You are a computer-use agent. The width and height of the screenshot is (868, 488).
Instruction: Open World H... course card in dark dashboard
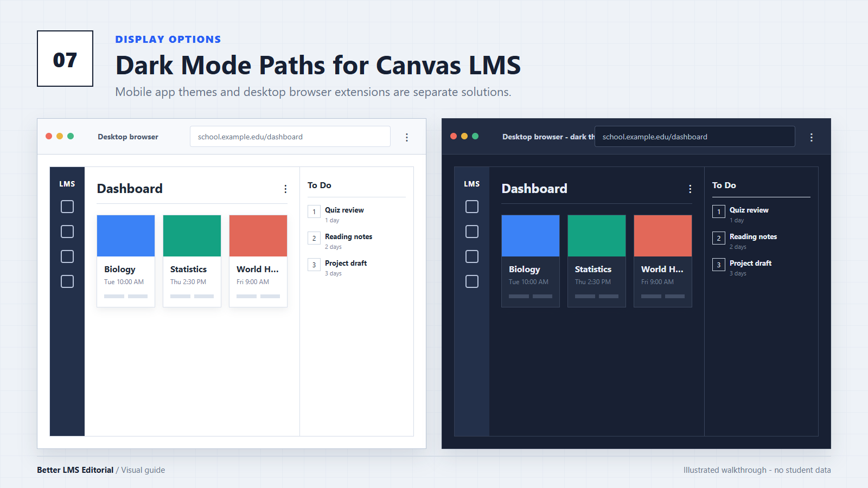(x=663, y=261)
